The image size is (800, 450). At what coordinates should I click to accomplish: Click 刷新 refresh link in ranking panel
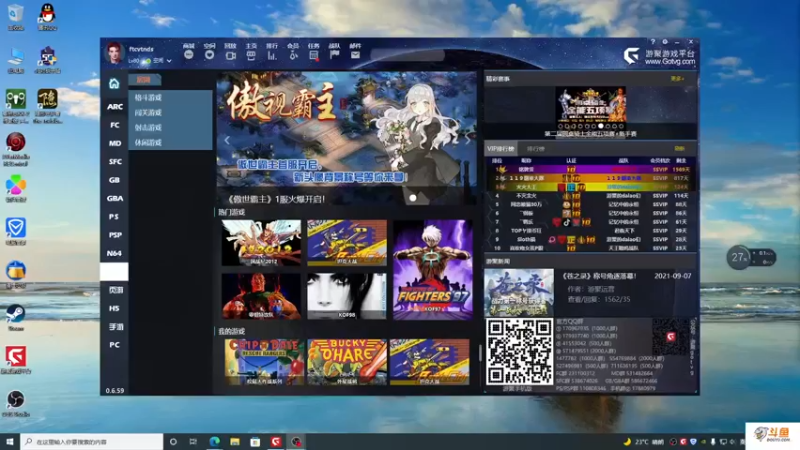coord(679,149)
